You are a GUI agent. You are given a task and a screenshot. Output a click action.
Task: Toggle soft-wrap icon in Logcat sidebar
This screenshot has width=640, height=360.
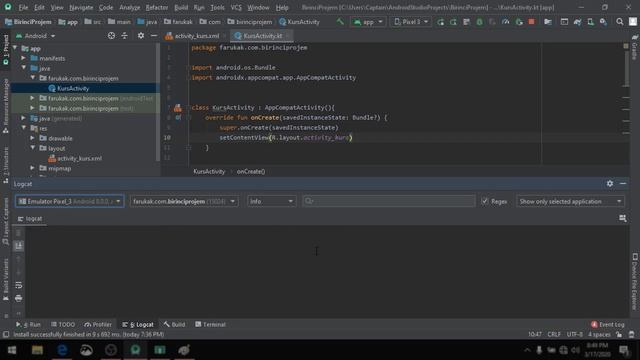click(x=19, y=285)
